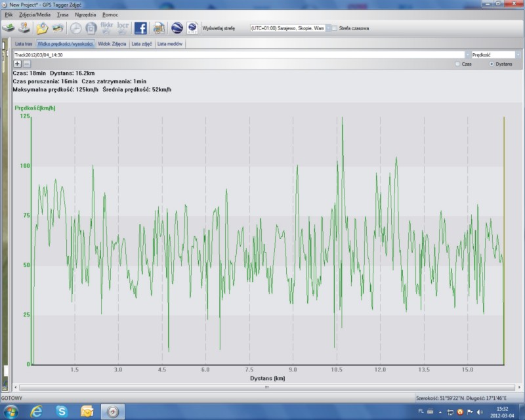Click the horizontal scrollbar under the chart

point(267,387)
